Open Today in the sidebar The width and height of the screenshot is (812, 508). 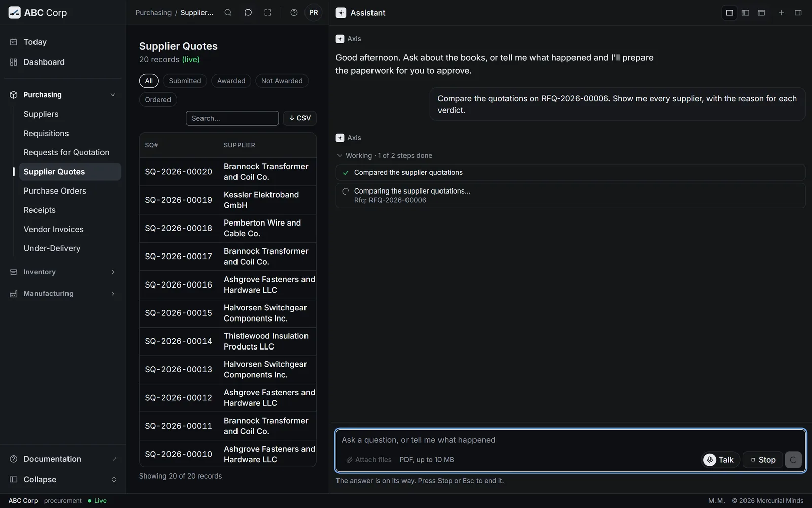click(x=63, y=42)
